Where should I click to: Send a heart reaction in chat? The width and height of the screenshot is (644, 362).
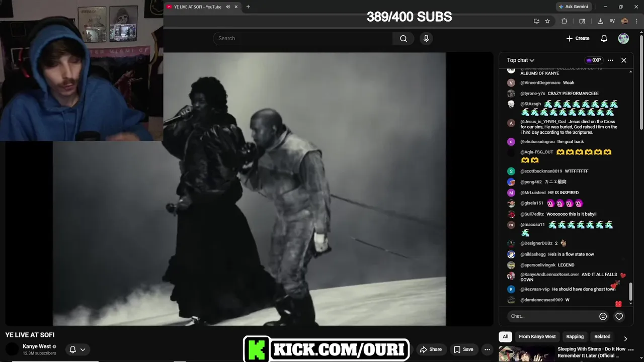619,316
